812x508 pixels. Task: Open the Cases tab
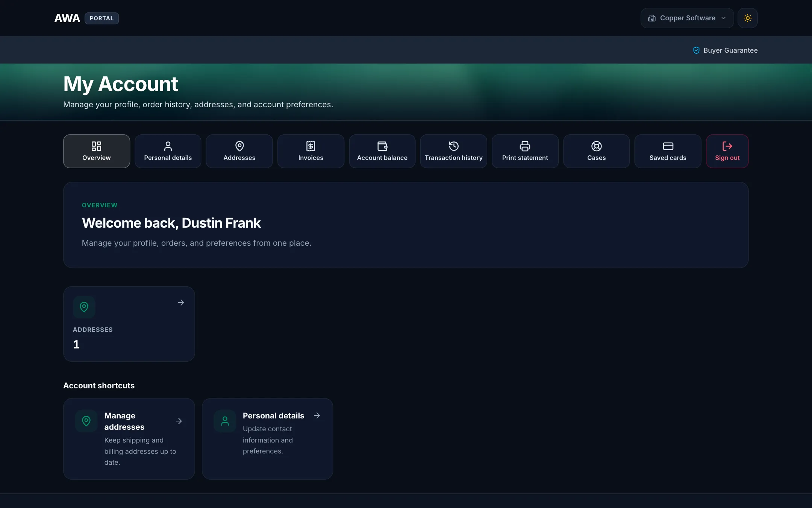pyautogui.click(x=597, y=151)
